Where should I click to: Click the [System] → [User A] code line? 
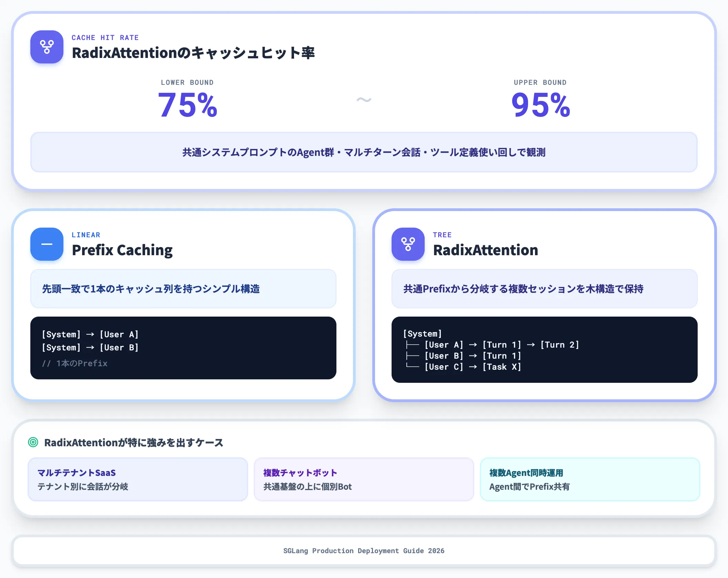[x=90, y=335]
